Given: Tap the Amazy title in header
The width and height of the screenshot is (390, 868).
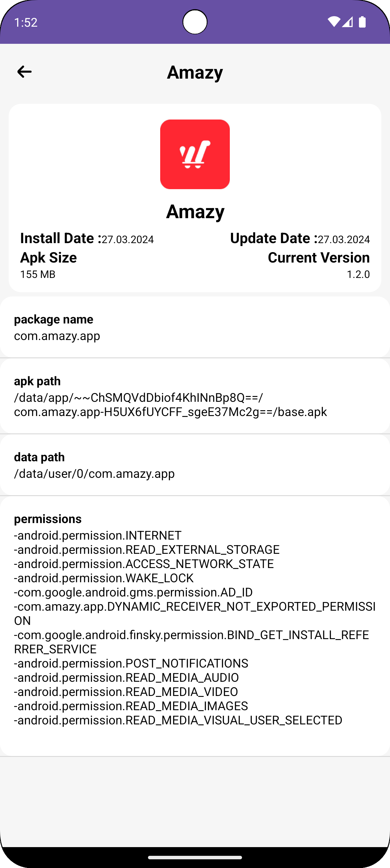Looking at the screenshot, I should tap(195, 72).
